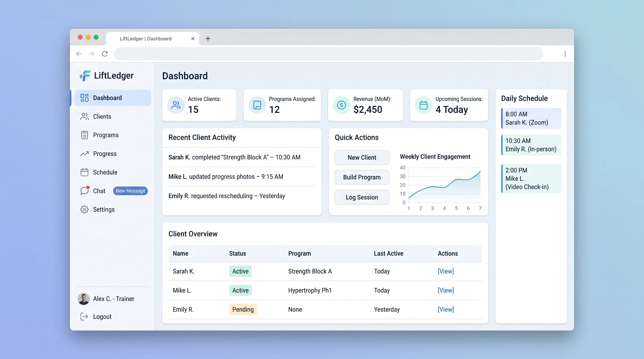
Task: Close the LiftLedger Dashboard tab
Action: pos(193,39)
